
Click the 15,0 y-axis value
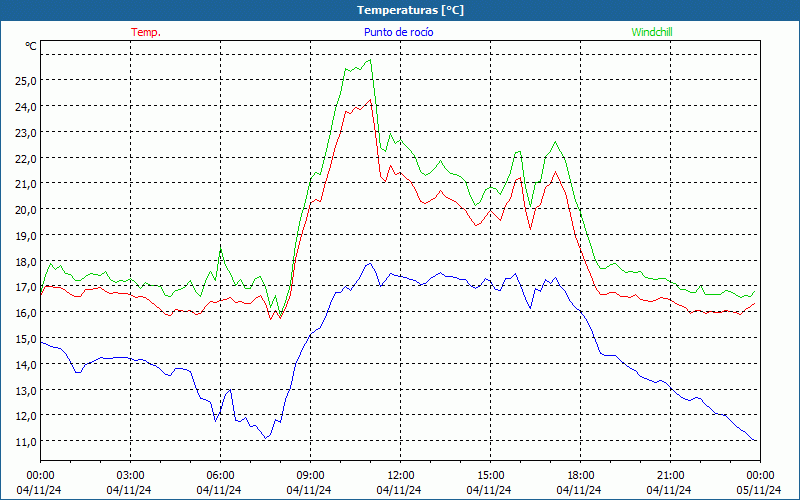pyautogui.click(x=24, y=339)
